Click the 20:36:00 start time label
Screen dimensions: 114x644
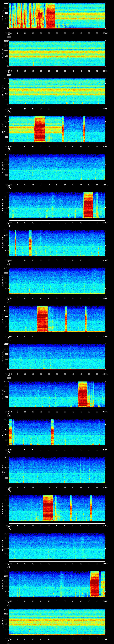point(9,33)
